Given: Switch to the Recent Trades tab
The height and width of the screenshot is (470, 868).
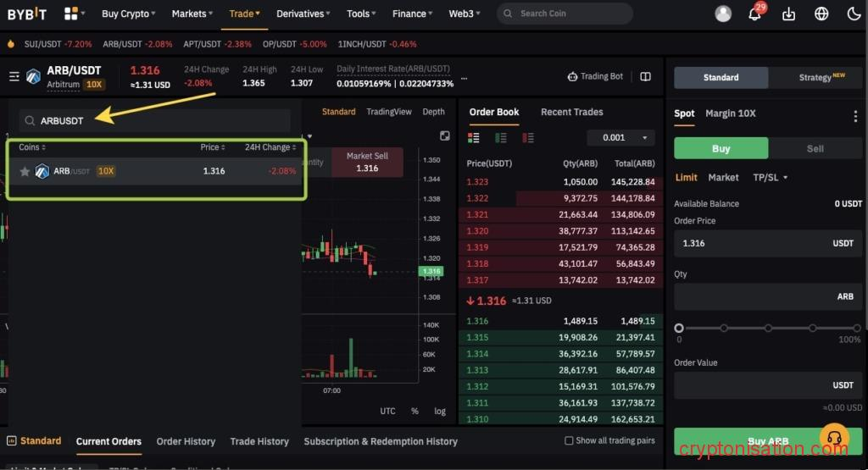Looking at the screenshot, I should point(571,112).
